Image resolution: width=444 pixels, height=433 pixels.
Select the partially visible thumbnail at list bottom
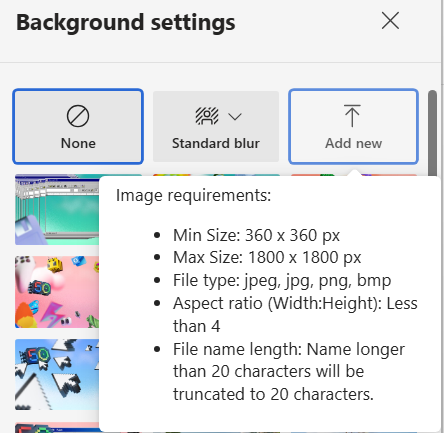(x=57, y=427)
